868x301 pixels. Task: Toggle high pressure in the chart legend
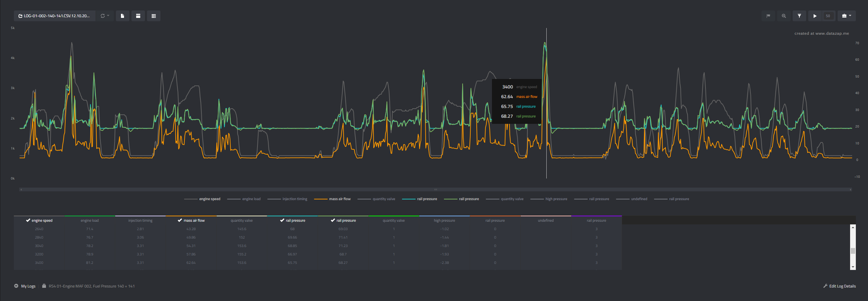(556, 199)
